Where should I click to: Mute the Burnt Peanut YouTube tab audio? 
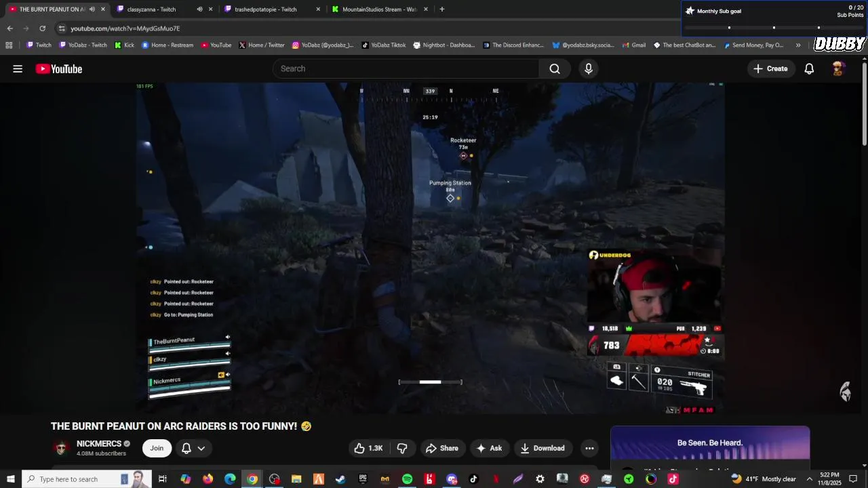point(92,9)
